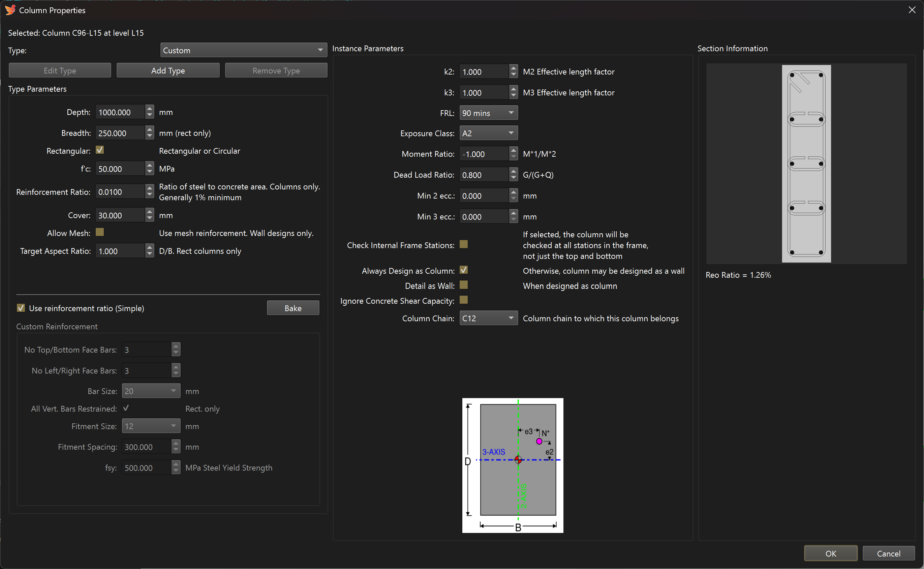Increase Depth with the up arrow
This screenshot has height=569, width=924.
pyautogui.click(x=150, y=109)
